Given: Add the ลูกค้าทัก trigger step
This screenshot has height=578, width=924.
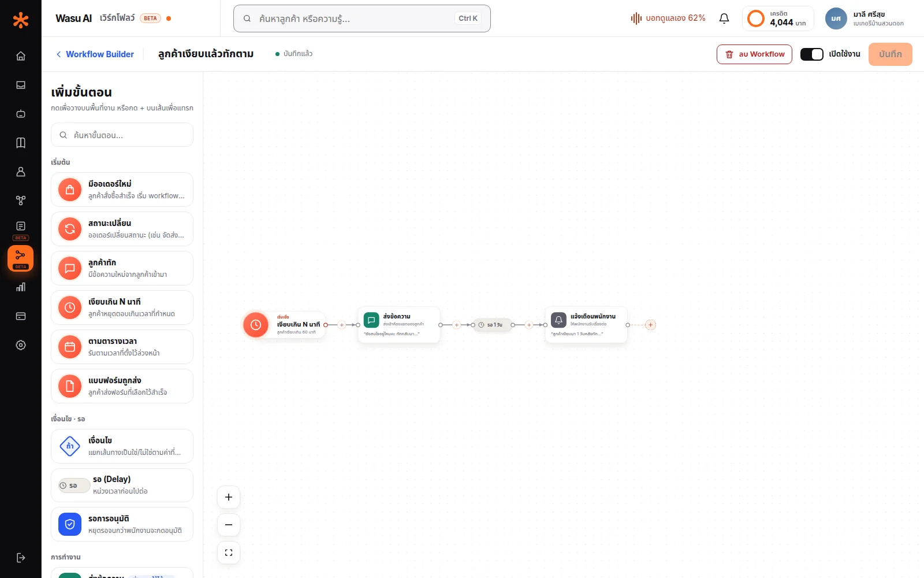Looking at the screenshot, I should pos(122,268).
